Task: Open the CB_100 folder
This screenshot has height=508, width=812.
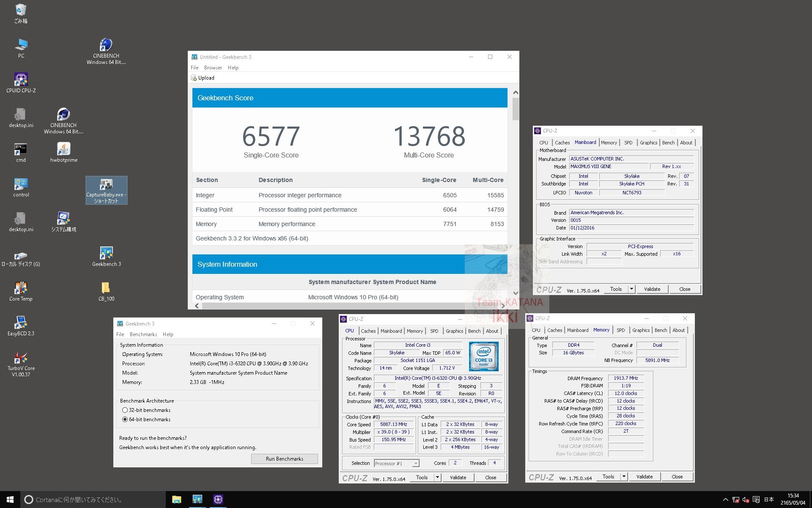Action: pos(106,291)
